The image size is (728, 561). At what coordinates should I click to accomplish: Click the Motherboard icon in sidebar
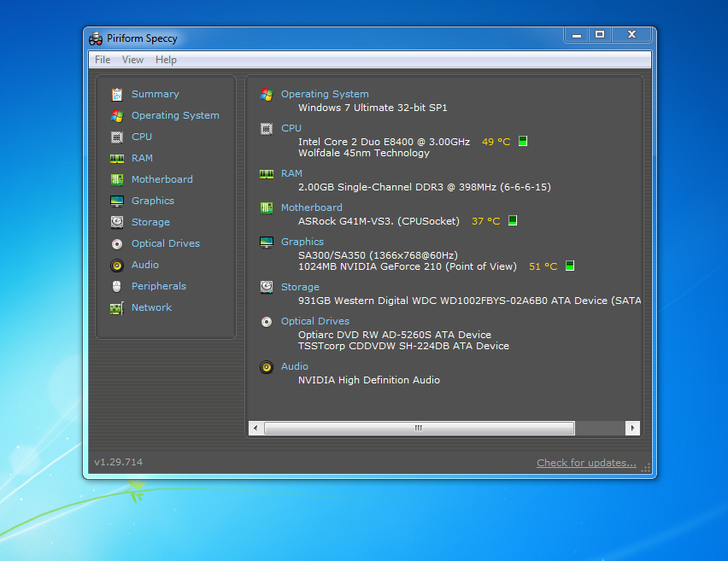(x=117, y=179)
